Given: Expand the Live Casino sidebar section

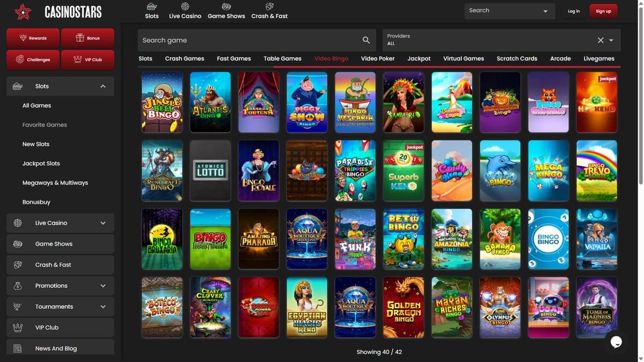Looking at the screenshot, I should click(x=103, y=223).
